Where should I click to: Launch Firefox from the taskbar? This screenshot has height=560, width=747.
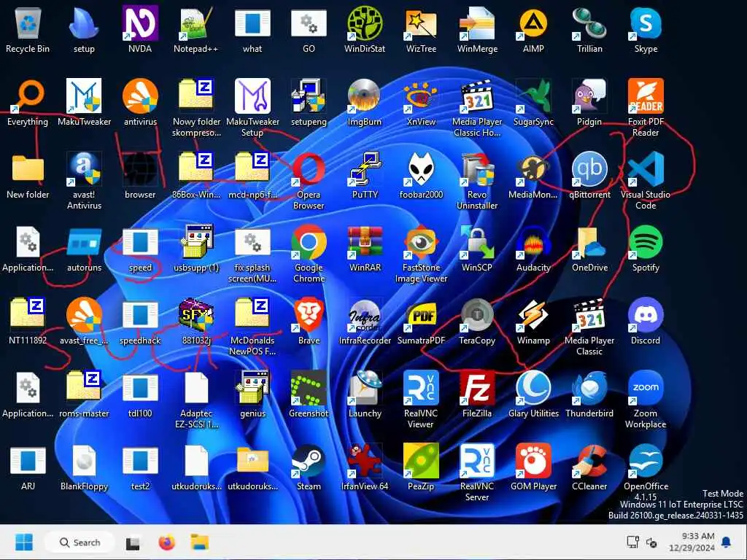coord(166,542)
